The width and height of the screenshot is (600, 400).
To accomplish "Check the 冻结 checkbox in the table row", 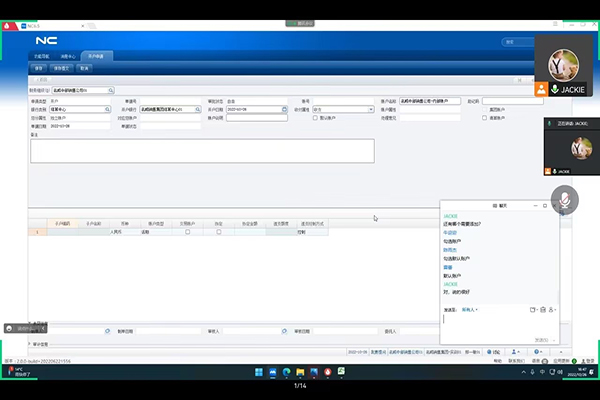I will pyautogui.click(x=218, y=231).
